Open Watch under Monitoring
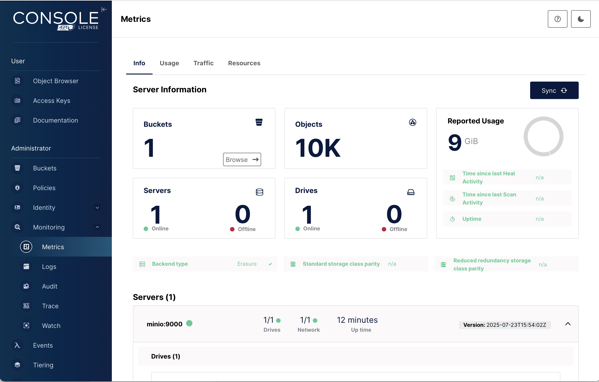The width and height of the screenshot is (599, 382). (x=51, y=325)
